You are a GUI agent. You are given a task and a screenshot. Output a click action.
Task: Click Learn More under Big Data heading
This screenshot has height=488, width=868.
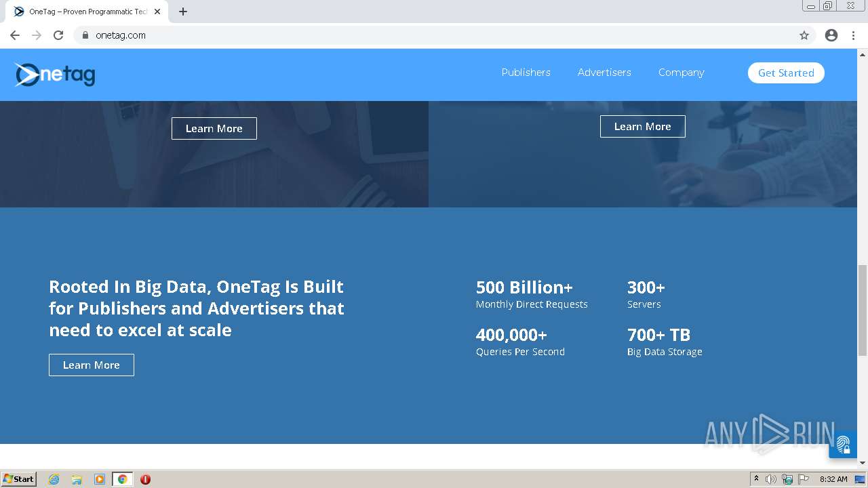[x=92, y=365]
